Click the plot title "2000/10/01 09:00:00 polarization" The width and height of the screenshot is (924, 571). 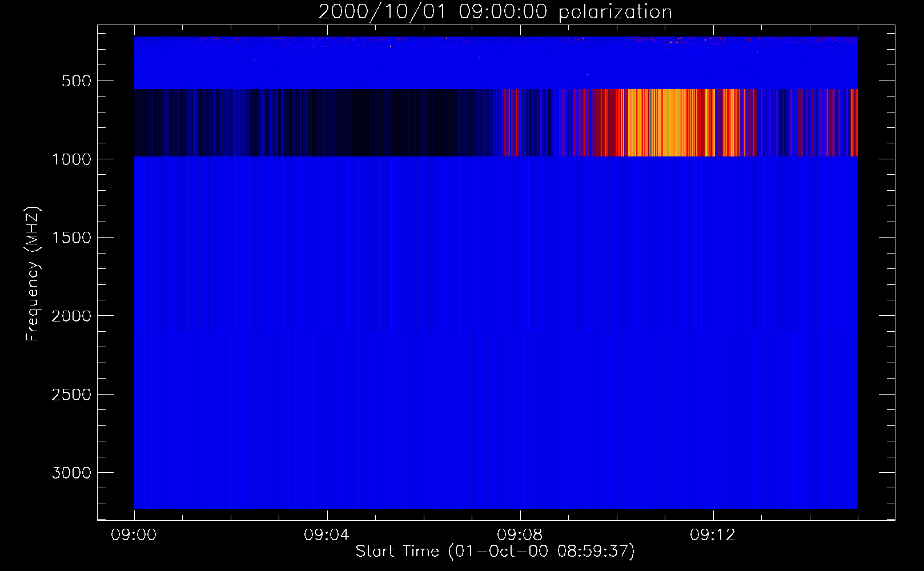[x=495, y=11]
